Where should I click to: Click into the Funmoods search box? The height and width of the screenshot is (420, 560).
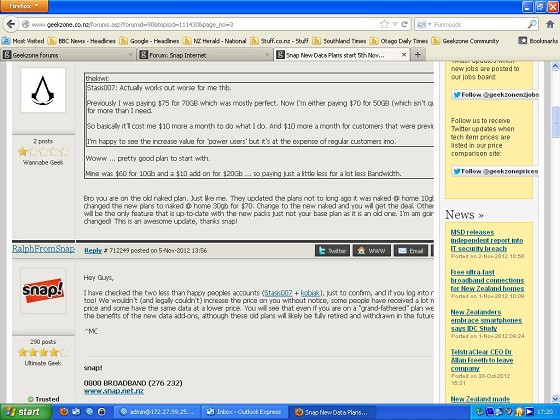click(x=480, y=24)
